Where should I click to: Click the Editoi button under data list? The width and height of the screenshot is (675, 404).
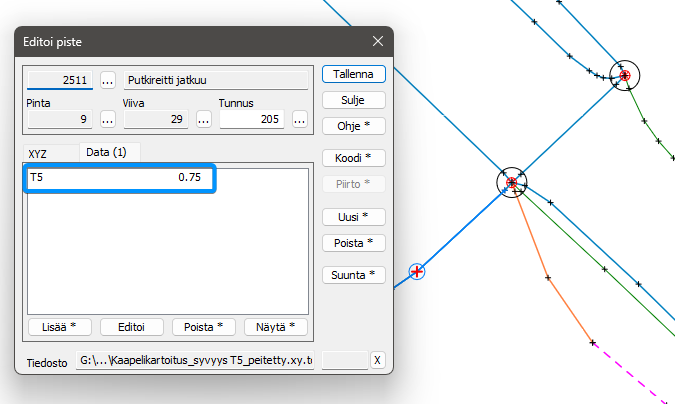click(x=131, y=327)
